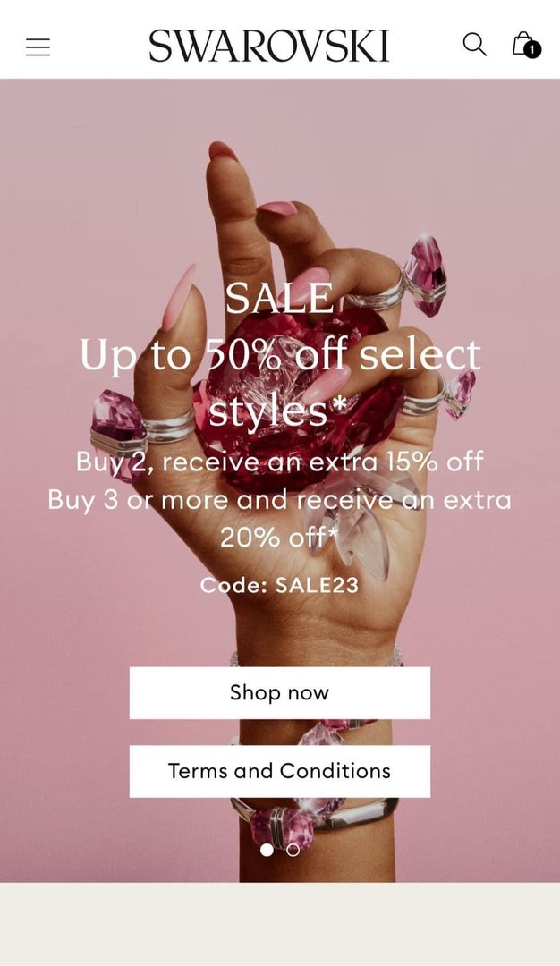This screenshot has height=966, width=560.
Task: Click the SALE headline text
Action: click(x=279, y=298)
